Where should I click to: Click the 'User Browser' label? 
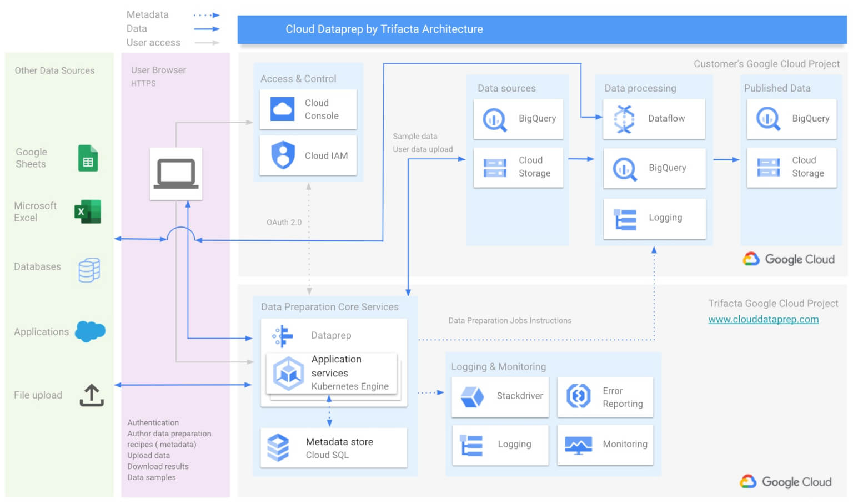158,70
